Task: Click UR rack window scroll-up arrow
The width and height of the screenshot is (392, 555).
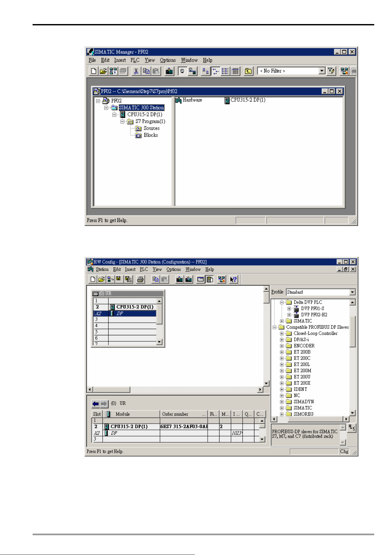Action: pyautogui.click(x=159, y=301)
